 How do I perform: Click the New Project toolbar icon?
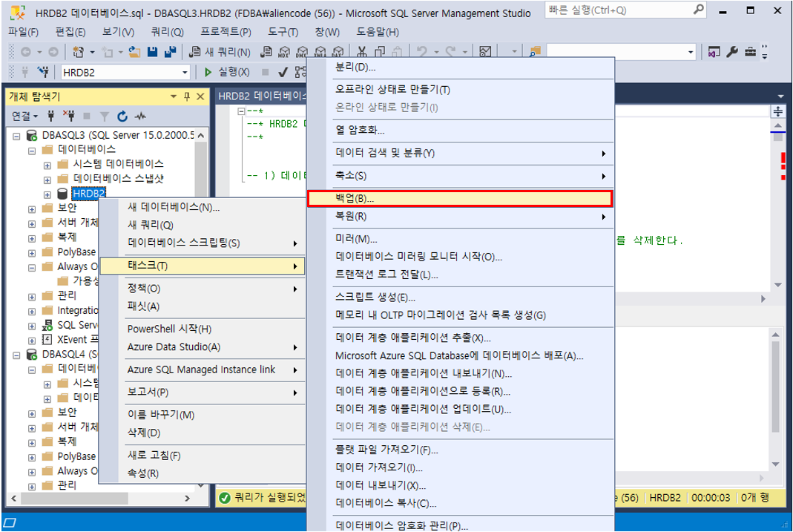pos(79,52)
